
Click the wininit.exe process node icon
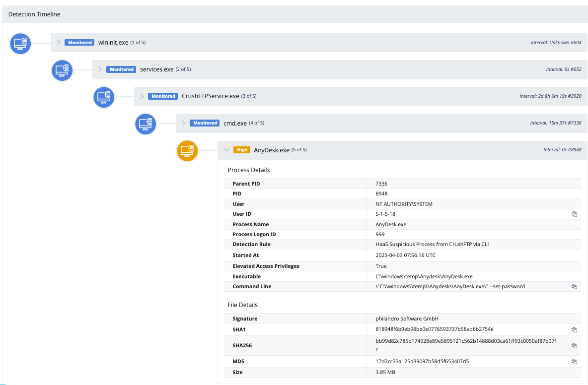pos(20,44)
